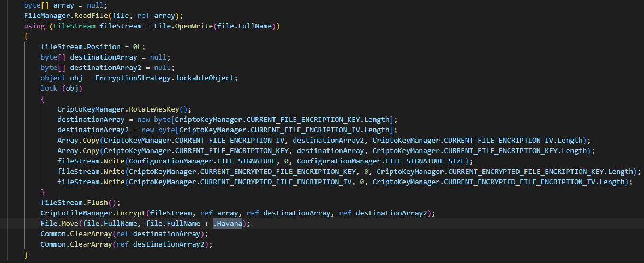Click fileStream.Write of CURRENT_ENCRYPTED_FILE_ENCRIPTION_IV

345,182
